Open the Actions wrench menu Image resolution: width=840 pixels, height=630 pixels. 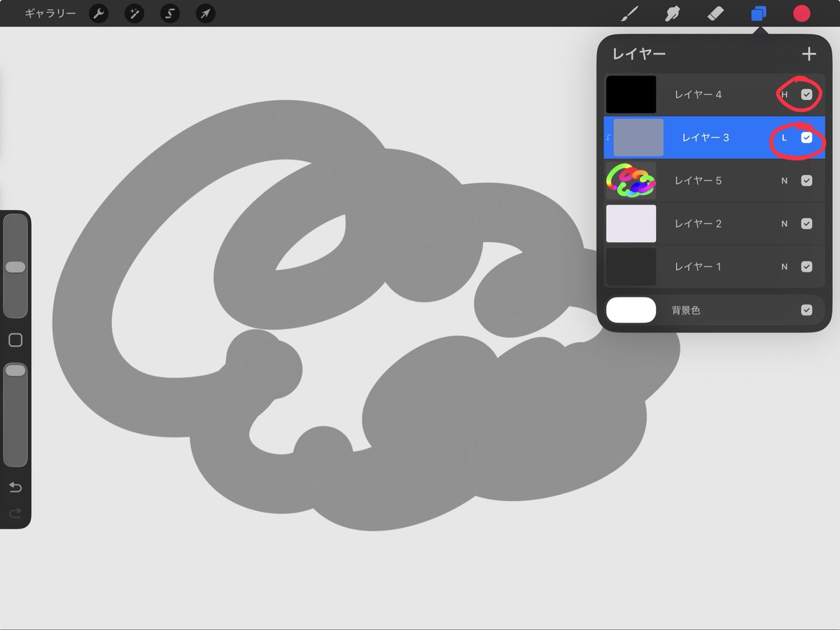99,13
